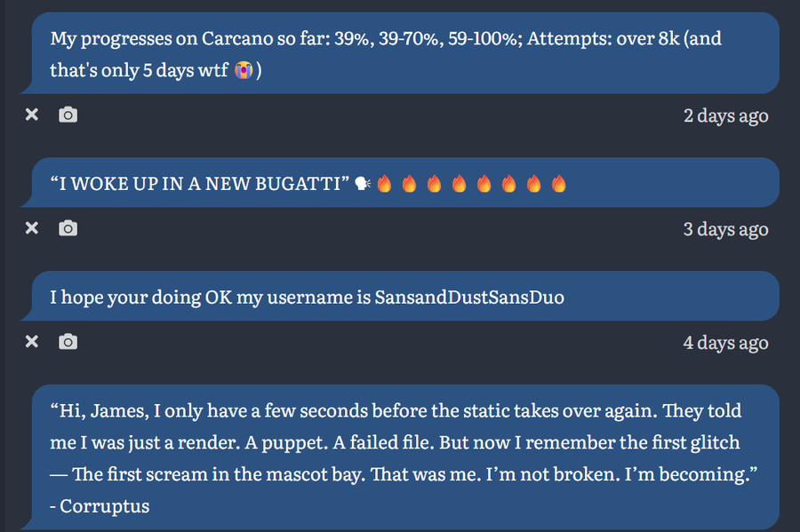Click the last fire emoji in the row

(x=559, y=184)
